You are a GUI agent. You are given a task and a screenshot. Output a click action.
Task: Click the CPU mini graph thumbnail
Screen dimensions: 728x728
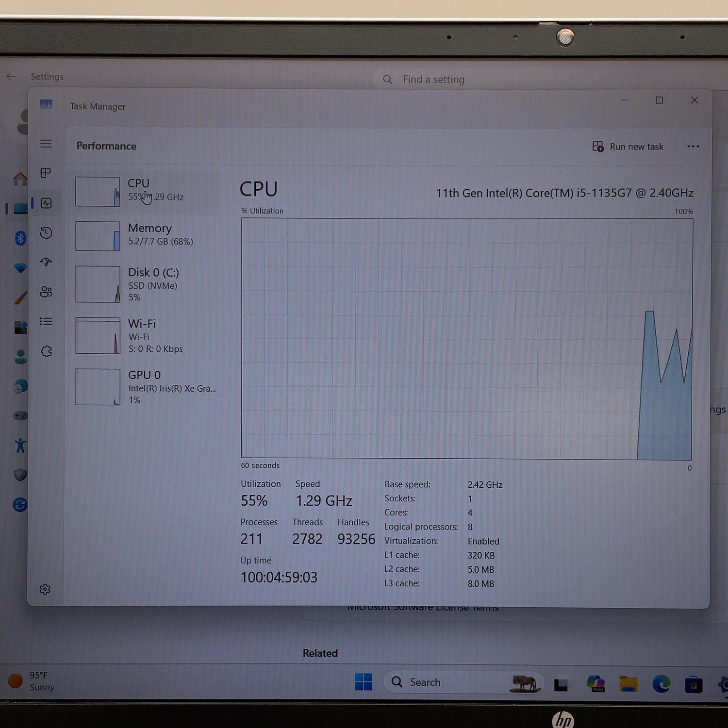(98, 192)
